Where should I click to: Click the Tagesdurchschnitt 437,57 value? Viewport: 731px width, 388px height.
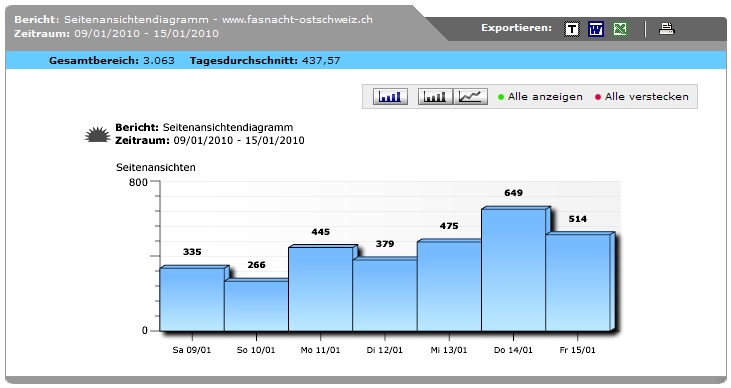coord(265,61)
